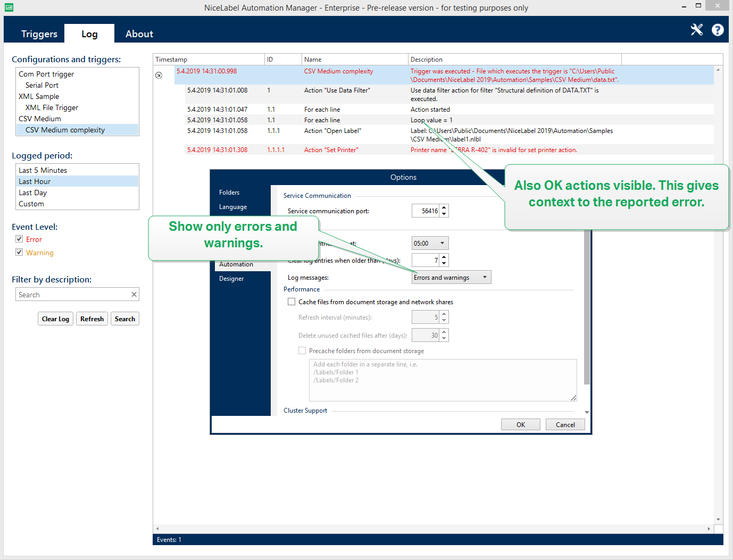Switch to the About tab
This screenshot has width=733, height=560.
(x=139, y=34)
